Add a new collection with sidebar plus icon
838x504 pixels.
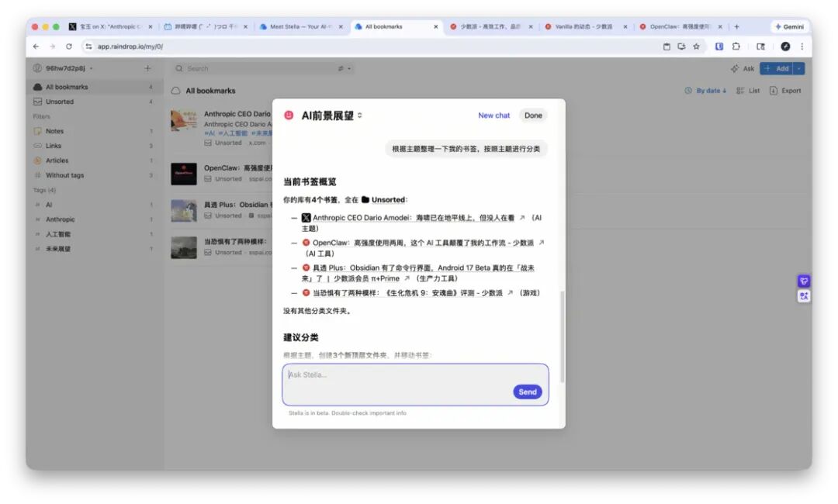[x=147, y=68]
